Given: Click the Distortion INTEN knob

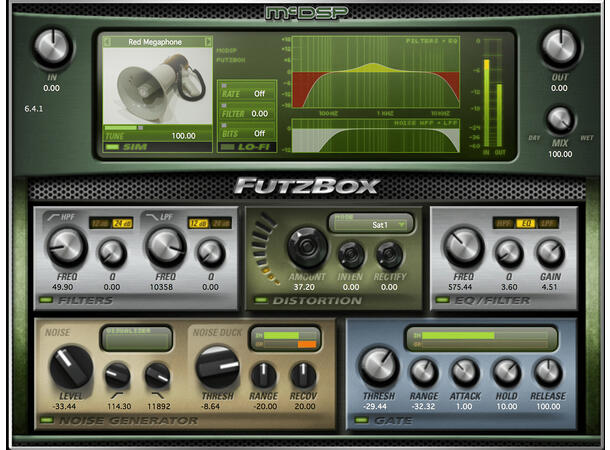Looking at the screenshot, I should [351, 255].
